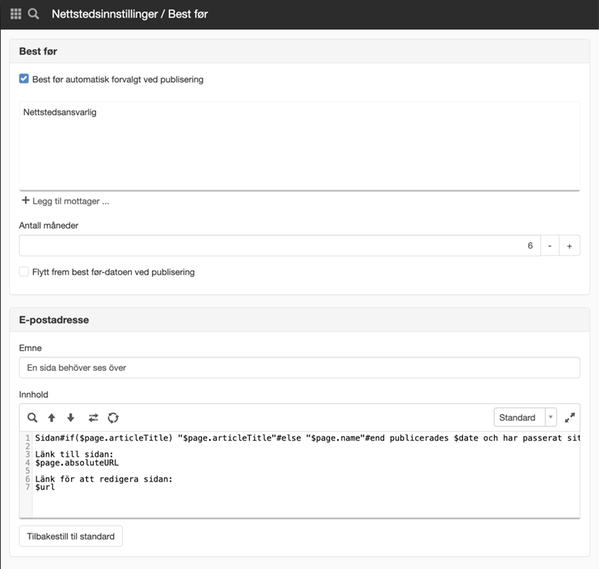Click the editor search magnifier icon

[32, 418]
